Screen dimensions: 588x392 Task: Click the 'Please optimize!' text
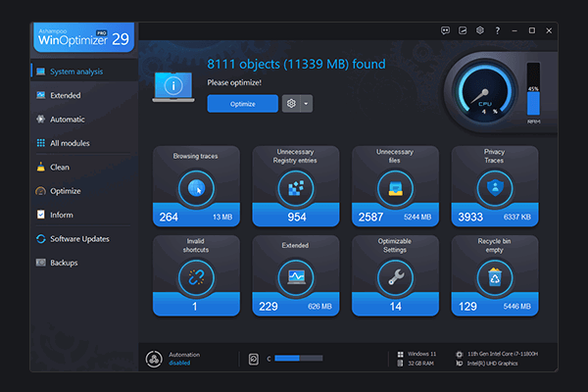point(234,82)
